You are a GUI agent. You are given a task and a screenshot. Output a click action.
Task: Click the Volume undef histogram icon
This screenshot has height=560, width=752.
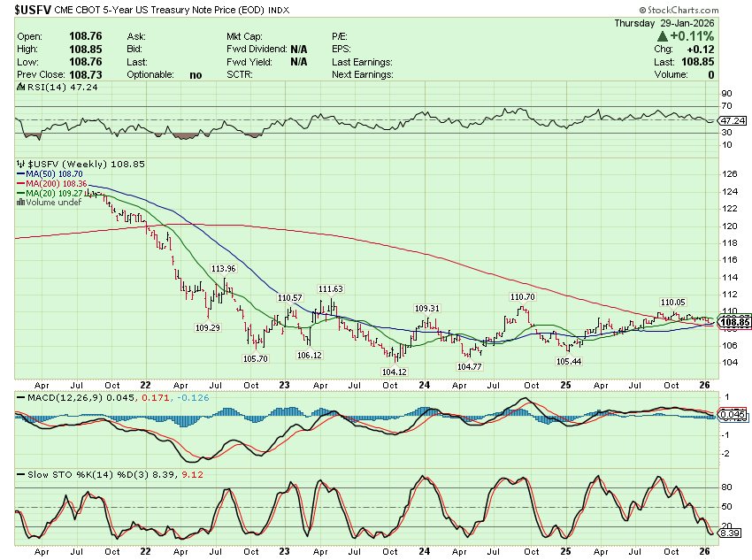pyautogui.click(x=20, y=203)
